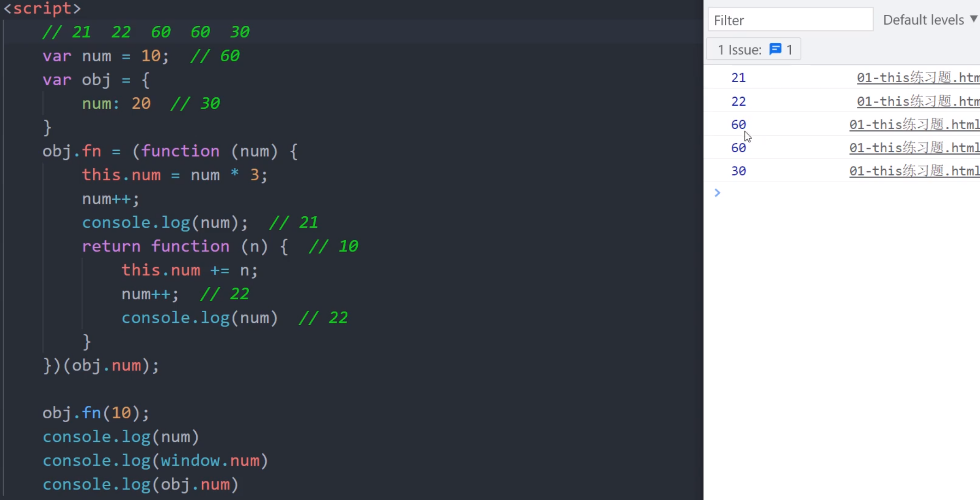
Task: Focus the console Filter text box
Action: tap(790, 20)
